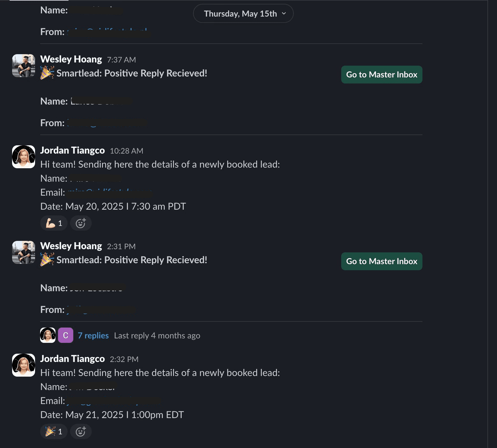Click Go to Master Inbox at 2:31 PM
The width and height of the screenshot is (497, 448).
[x=382, y=261]
